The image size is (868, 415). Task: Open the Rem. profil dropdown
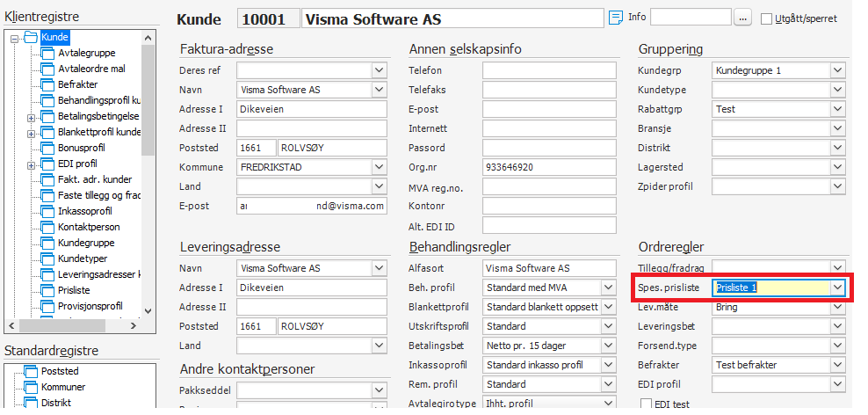pos(608,384)
